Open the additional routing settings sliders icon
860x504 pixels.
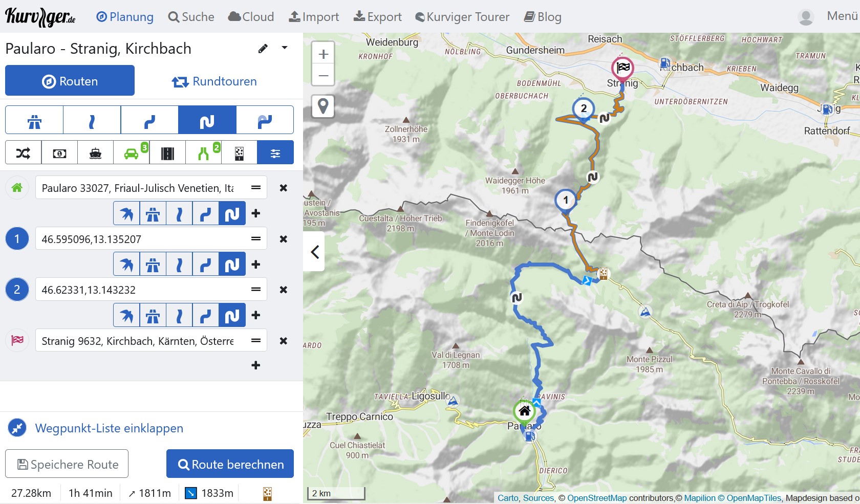click(x=275, y=152)
